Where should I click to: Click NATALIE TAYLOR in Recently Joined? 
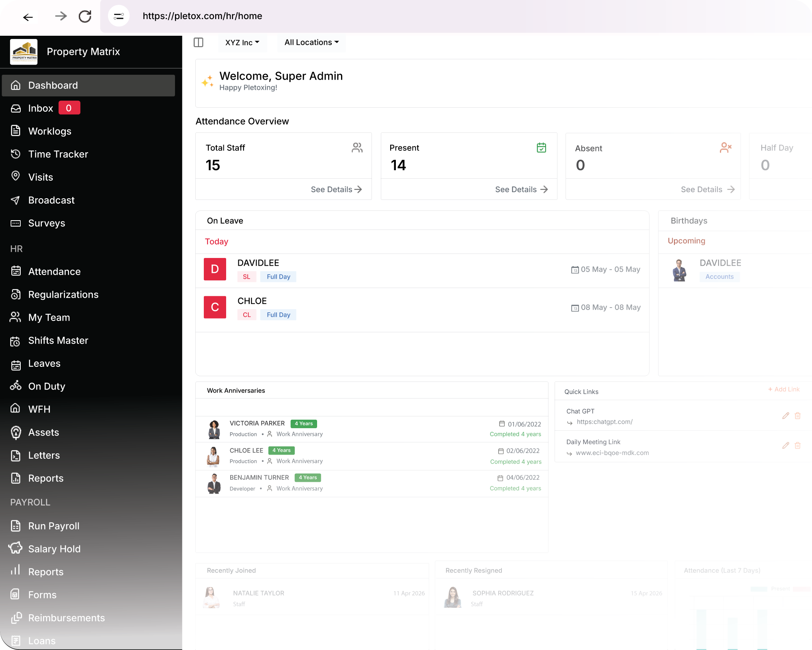click(x=259, y=593)
